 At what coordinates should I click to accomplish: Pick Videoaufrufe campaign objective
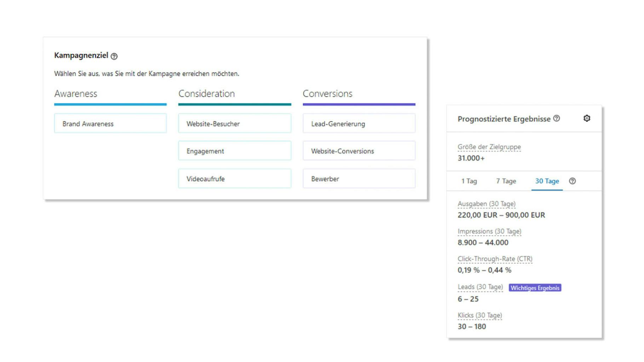coord(235,178)
